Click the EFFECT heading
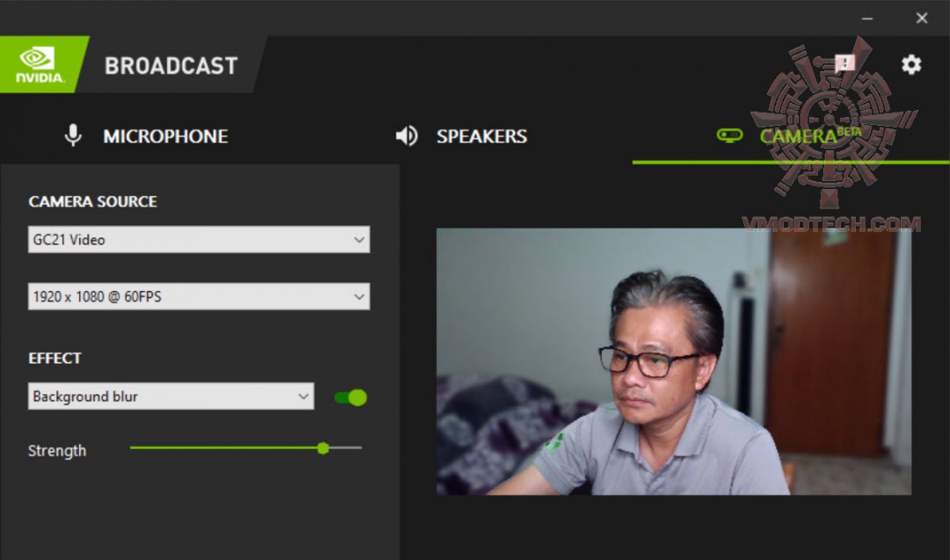 [55, 359]
